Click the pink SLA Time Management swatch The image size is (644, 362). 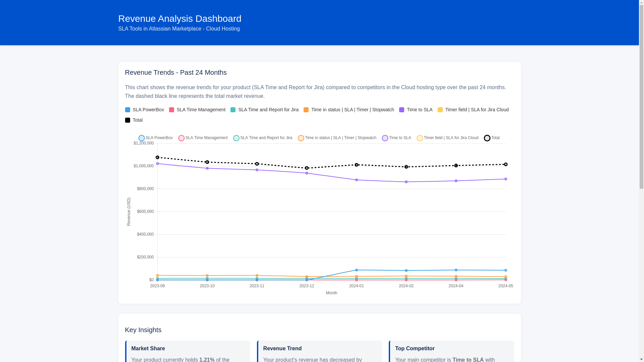tap(171, 110)
